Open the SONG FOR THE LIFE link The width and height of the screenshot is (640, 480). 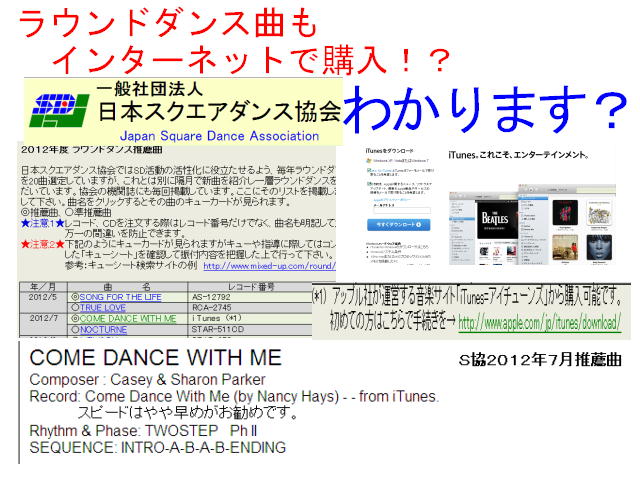pos(120,297)
